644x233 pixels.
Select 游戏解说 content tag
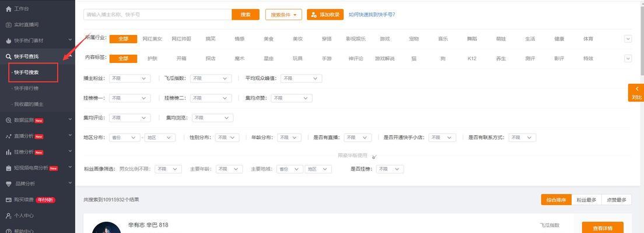point(385,59)
